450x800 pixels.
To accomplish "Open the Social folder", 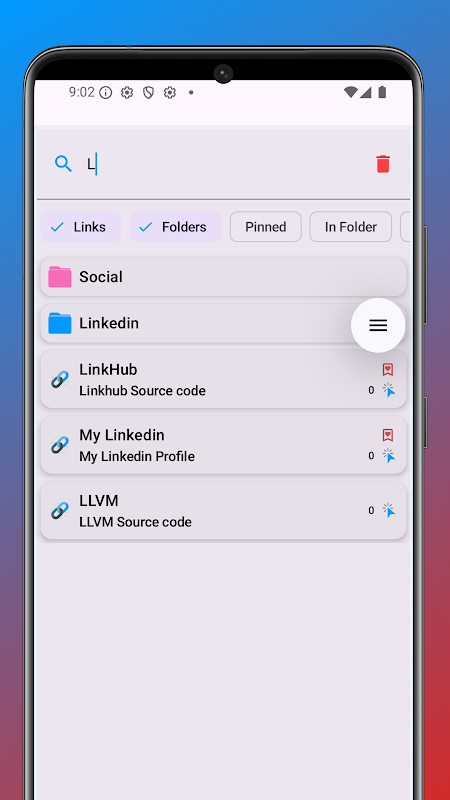I will tap(223, 277).
